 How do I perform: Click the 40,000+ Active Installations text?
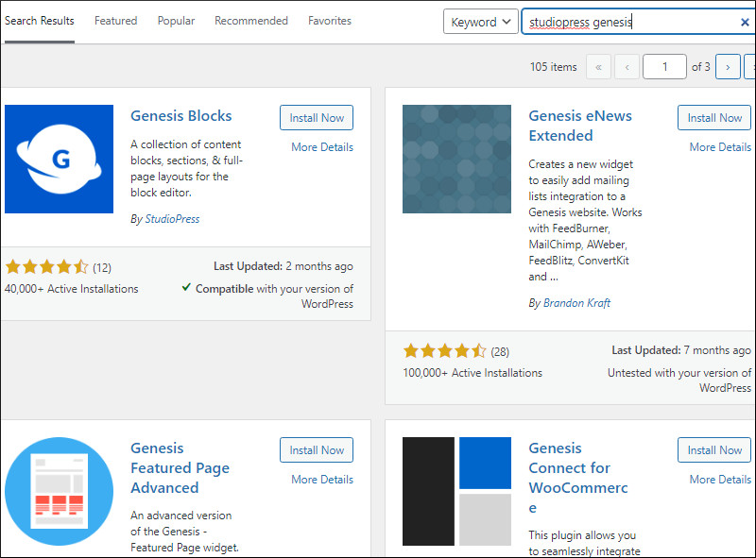(72, 289)
